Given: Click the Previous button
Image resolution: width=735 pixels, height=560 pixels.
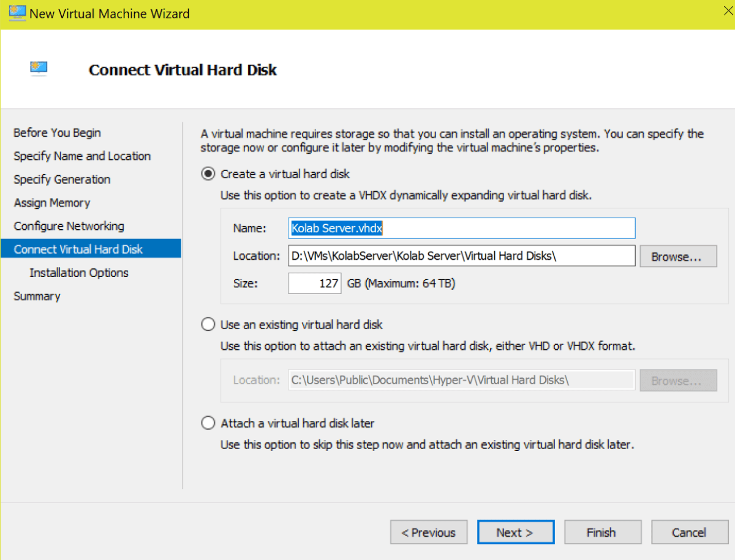Looking at the screenshot, I should click(429, 532).
